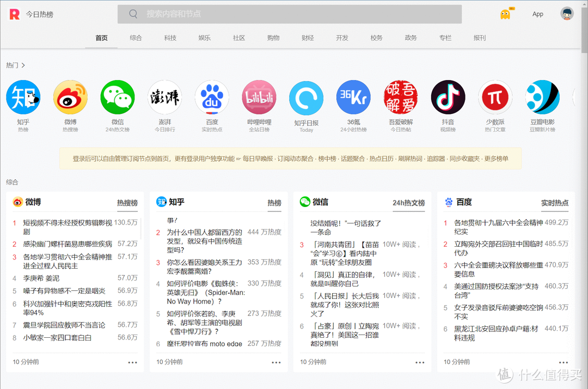Open more options on the 微博 card
The height and width of the screenshot is (389, 588).
pos(133,362)
